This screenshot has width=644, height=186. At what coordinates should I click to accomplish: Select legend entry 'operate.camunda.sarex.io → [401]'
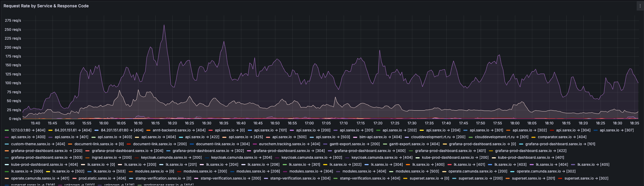pos(40,178)
